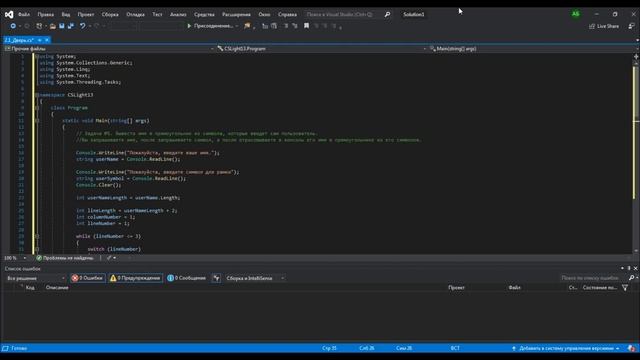Open the Окно menu

pos(264,14)
